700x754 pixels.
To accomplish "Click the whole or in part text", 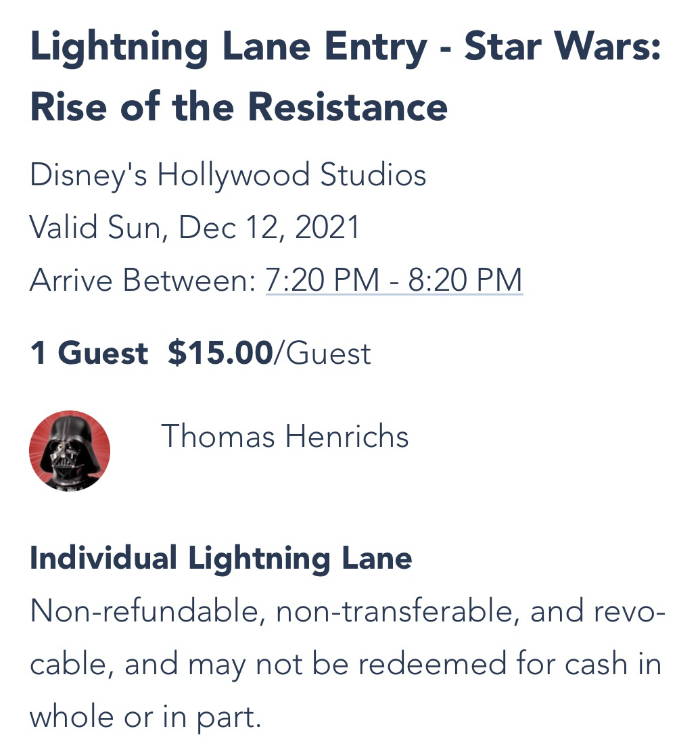I will tap(145, 717).
